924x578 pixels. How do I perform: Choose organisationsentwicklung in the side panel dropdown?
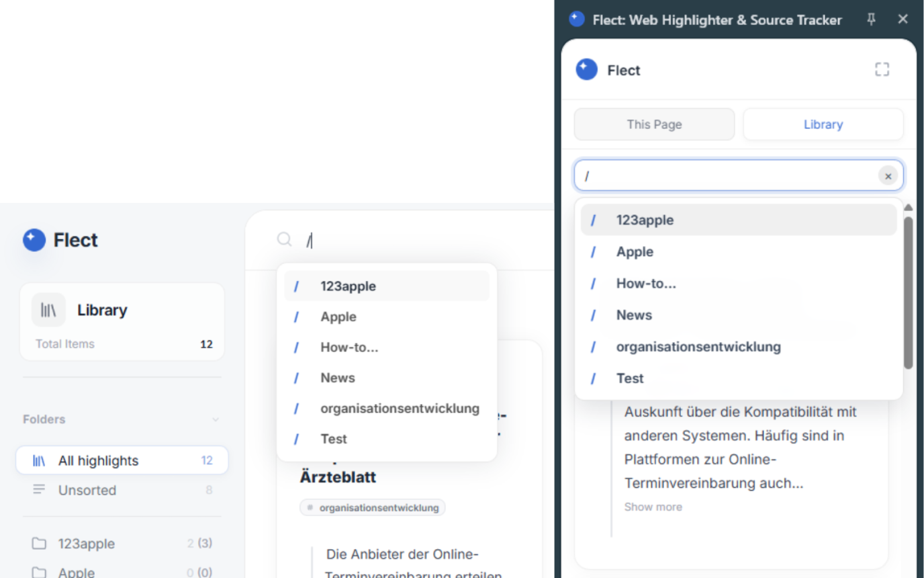click(698, 347)
